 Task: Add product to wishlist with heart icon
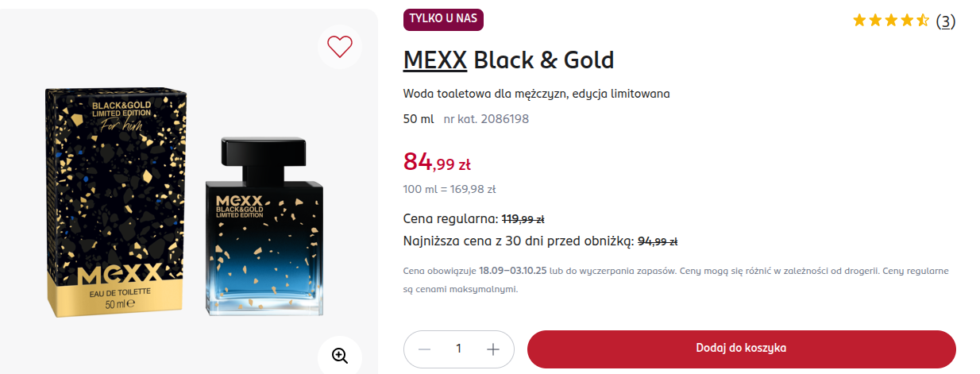pos(340,47)
